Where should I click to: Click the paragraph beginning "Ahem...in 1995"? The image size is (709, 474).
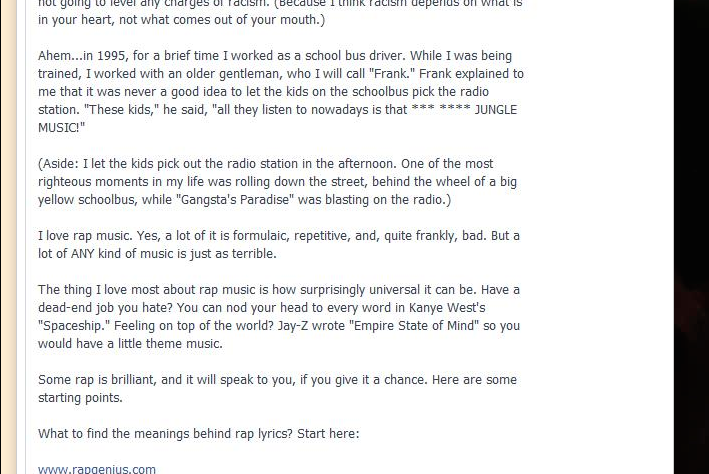tap(280, 91)
